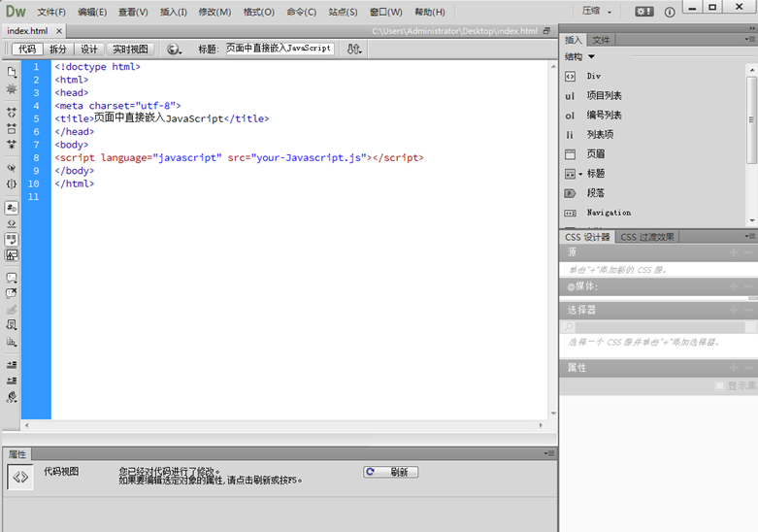The width and height of the screenshot is (758, 532).
Task: Switch to 代码 view button
Action: tap(27, 49)
